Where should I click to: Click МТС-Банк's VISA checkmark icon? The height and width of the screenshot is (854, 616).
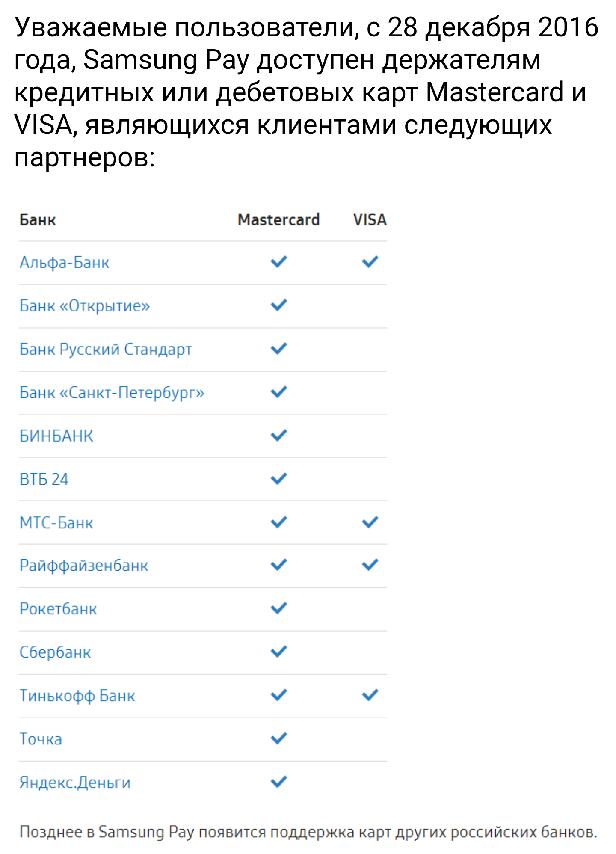pyautogui.click(x=370, y=522)
